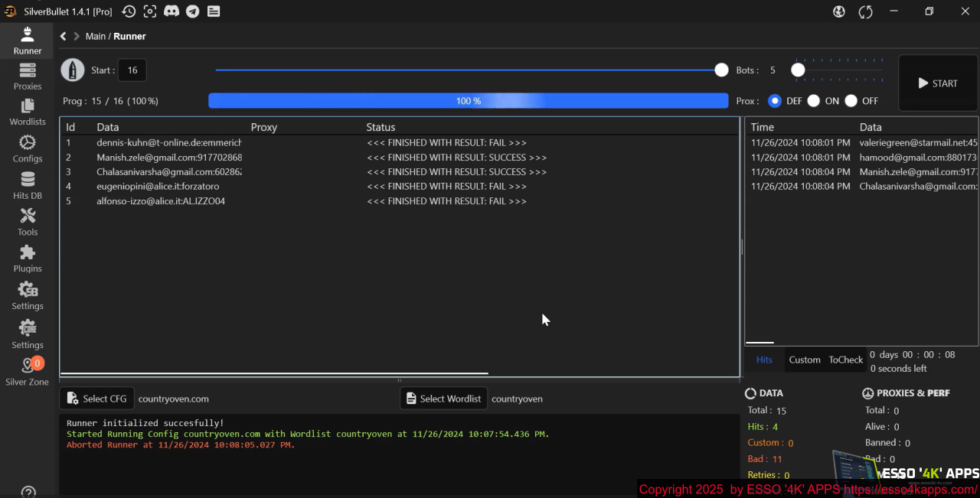This screenshot has width=980, height=498.
Task: Click the Retries : 0 statistic
Action: pyautogui.click(x=769, y=475)
